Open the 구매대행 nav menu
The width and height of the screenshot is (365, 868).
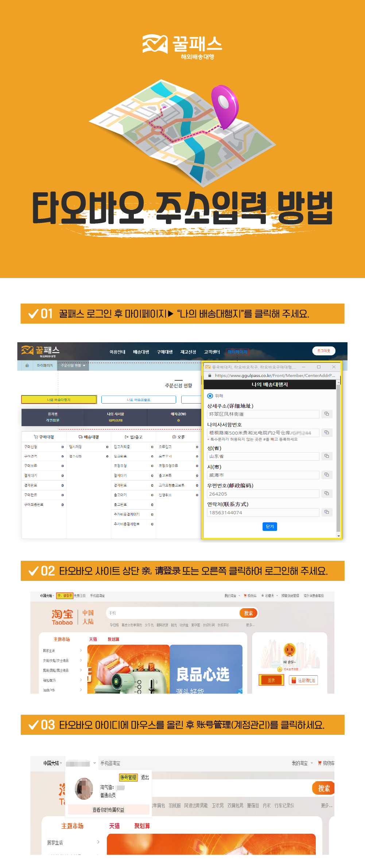(x=165, y=352)
